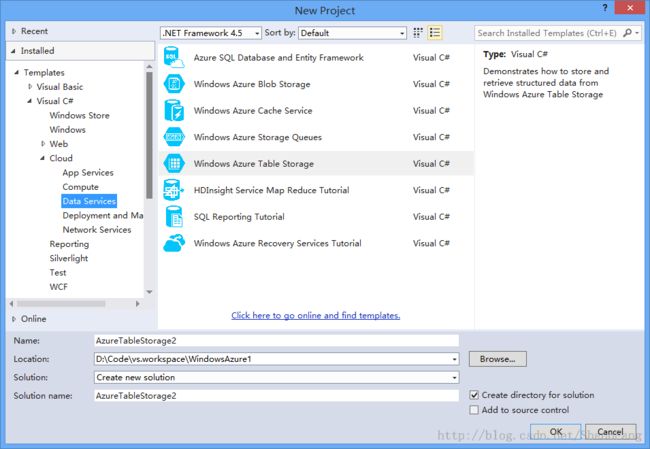Select Data Services category
The image size is (650, 449).
click(89, 201)
